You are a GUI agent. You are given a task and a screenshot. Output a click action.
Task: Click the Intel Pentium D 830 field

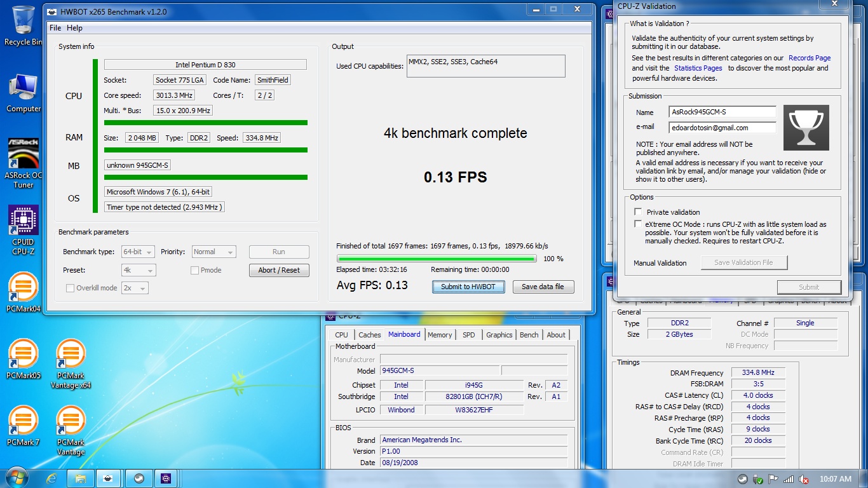(205, 65)
